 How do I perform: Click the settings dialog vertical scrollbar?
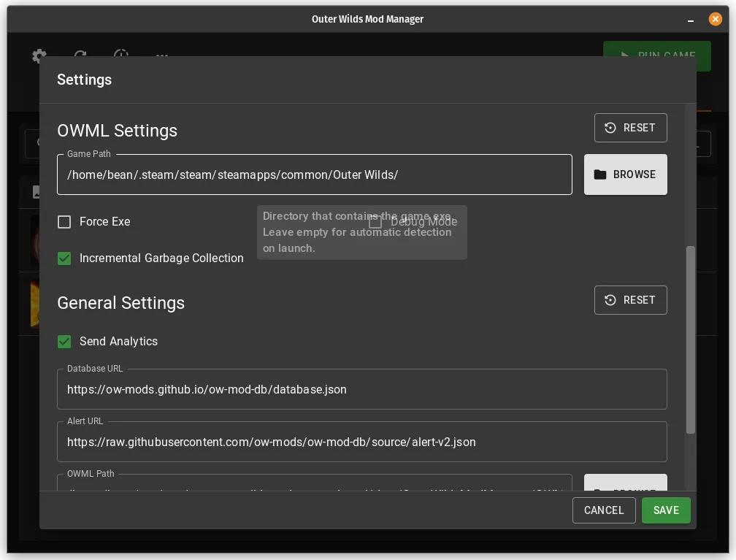coord(691,340)
